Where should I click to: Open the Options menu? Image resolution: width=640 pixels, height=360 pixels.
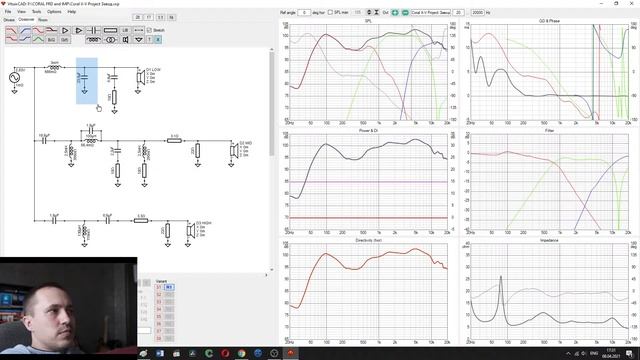pyautogui.click(x=54, y=12)
